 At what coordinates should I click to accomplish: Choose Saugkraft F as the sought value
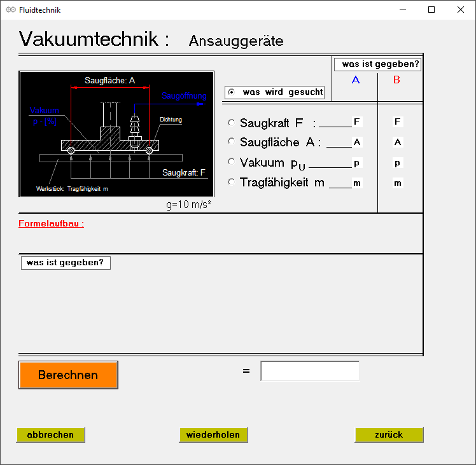[231, 123]
